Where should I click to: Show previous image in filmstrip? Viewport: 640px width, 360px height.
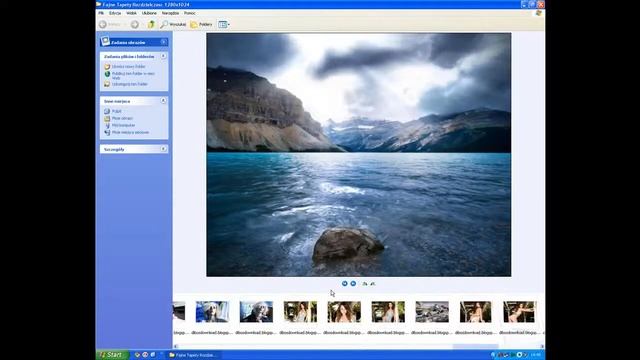pos(344,284)
